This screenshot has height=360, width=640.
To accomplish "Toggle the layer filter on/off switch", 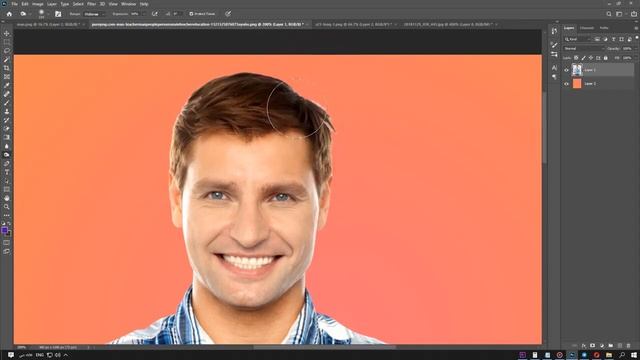I will [636, 38].
